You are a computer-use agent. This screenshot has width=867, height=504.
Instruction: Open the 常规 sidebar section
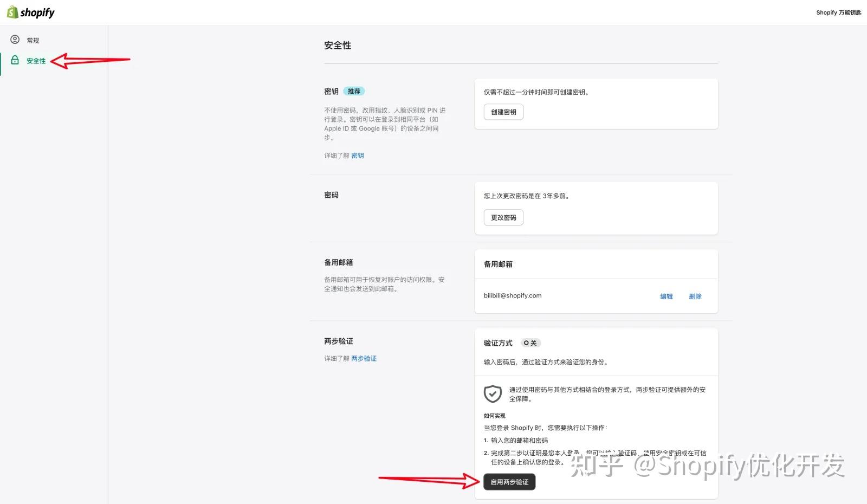(33, 40)
